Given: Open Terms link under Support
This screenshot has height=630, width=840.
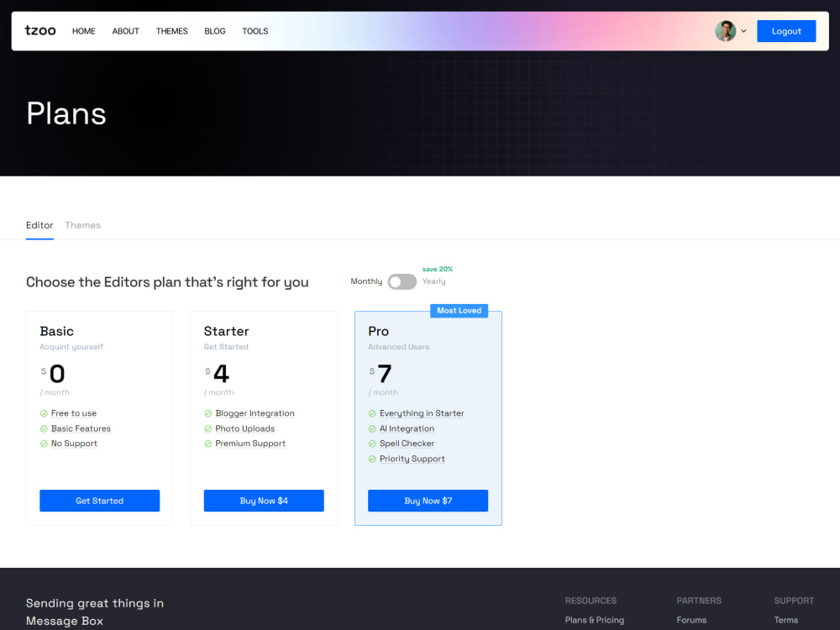Looking at the screenshot, I should pos(786,620).
